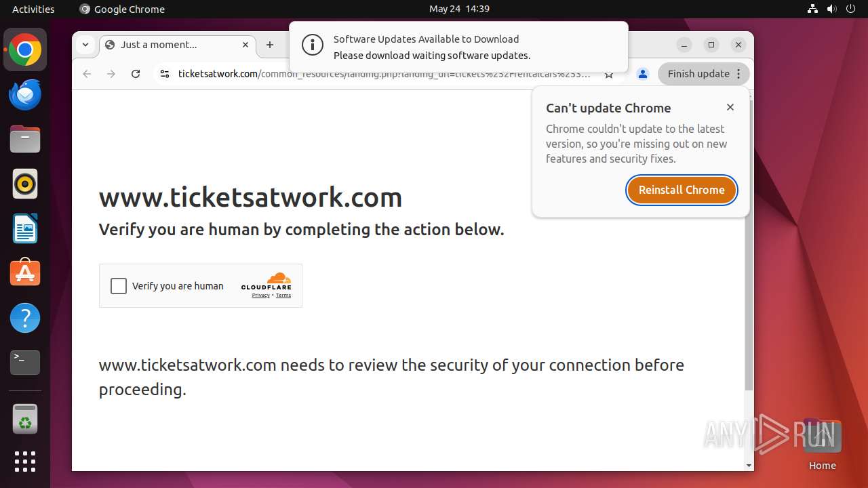
Task: Launch the Terminal from the dock
Action: point(25,363)
